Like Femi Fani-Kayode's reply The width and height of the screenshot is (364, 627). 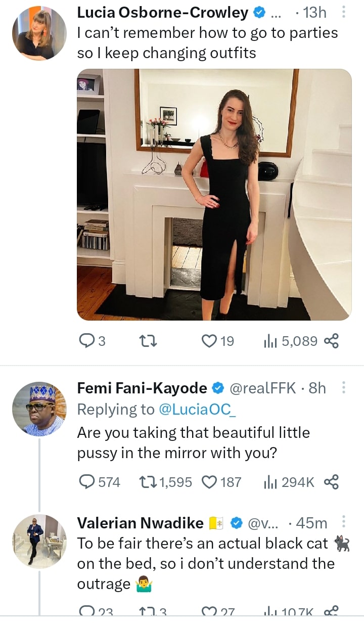(x=209, y=482)
